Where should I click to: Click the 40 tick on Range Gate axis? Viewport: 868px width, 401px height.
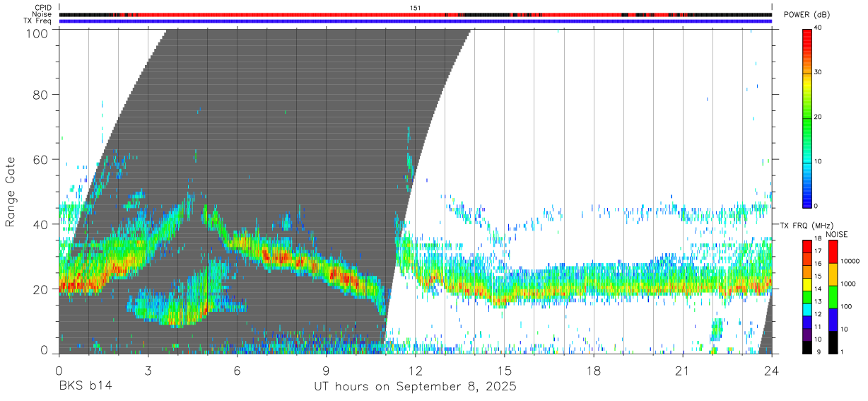tap(42, 224)
